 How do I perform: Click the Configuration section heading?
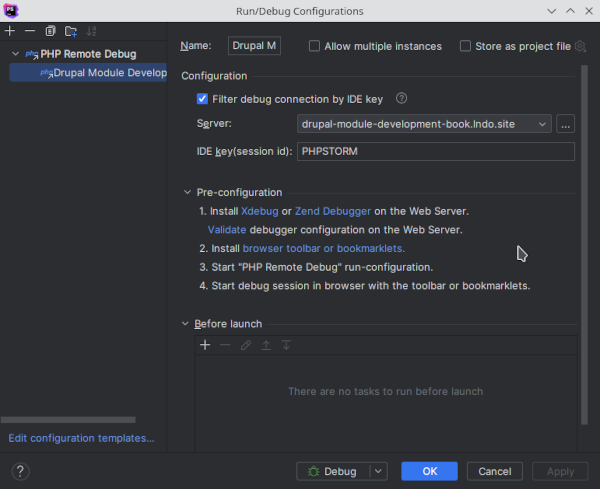tap(214, 76)
